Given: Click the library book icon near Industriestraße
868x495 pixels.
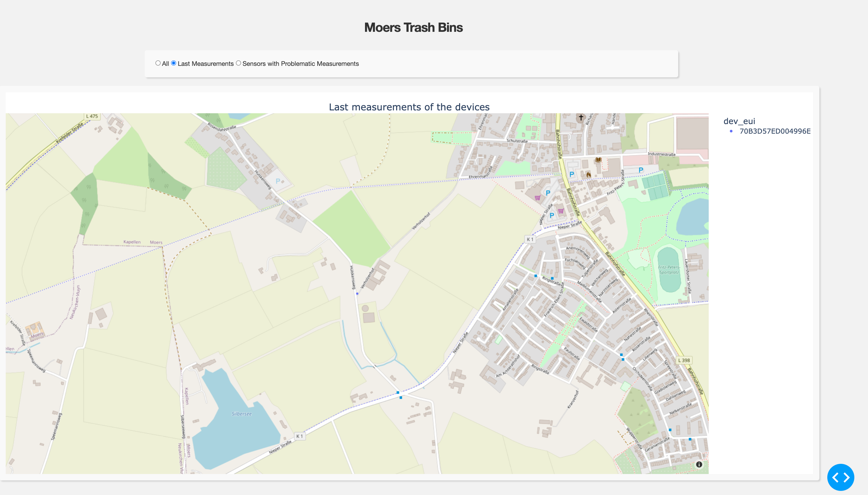Looking at the screenshot, I should tap(598, 160).
